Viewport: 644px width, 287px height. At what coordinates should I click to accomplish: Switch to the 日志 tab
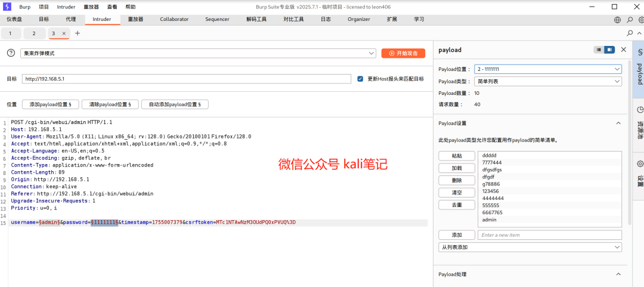coord(326,19)
